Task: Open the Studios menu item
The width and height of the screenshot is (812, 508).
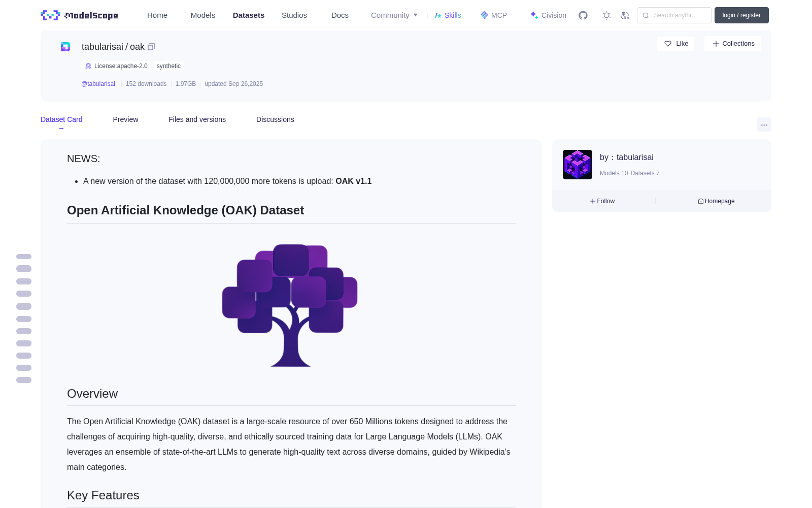Action: [294, 15]
